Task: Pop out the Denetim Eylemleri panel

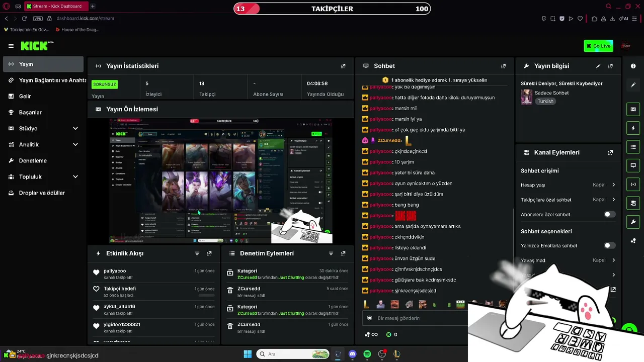Action: pos(343,253)
